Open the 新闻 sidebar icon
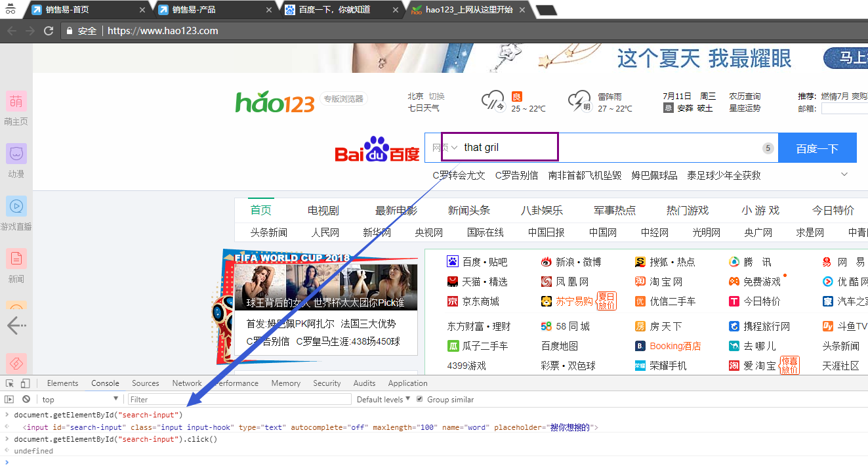The image size is (868, 466). [x=16, y=259]
